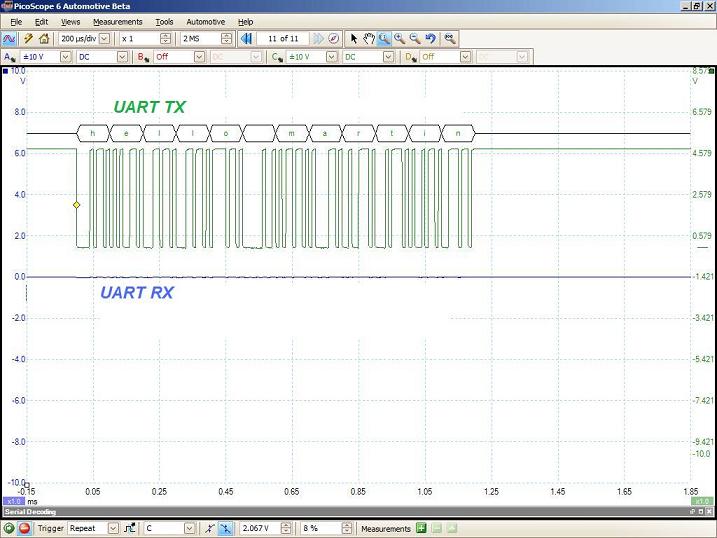The width and height of the screenshot is (717, 538).
Task: Click decoded packet 'm' on serial bus
Action: point(292,133)
